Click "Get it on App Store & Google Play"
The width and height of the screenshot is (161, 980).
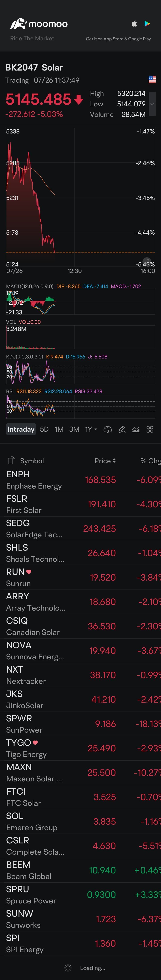(118, 39)
